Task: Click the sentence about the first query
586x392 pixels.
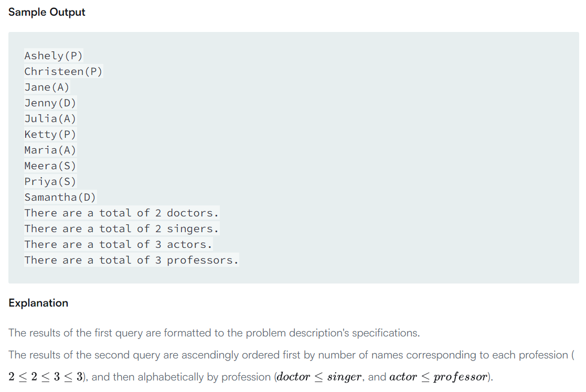Action: tap(214, 333)
